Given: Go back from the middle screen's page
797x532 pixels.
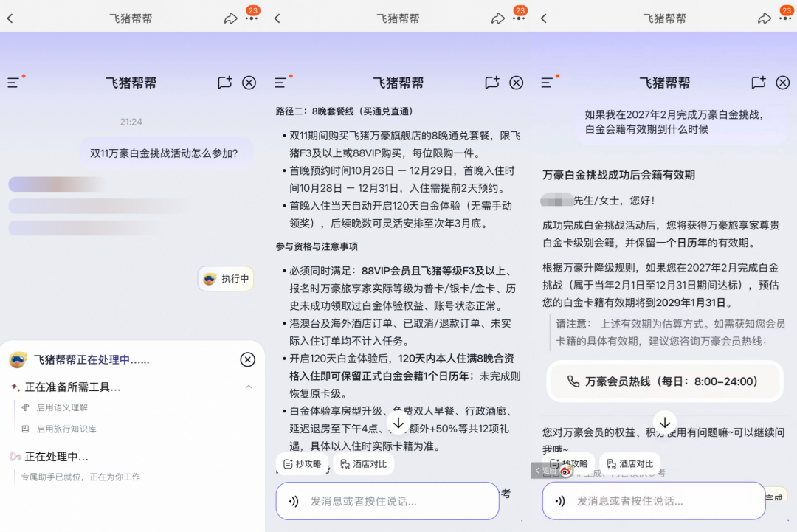Looking at the screenshot, I should point(277,18).
